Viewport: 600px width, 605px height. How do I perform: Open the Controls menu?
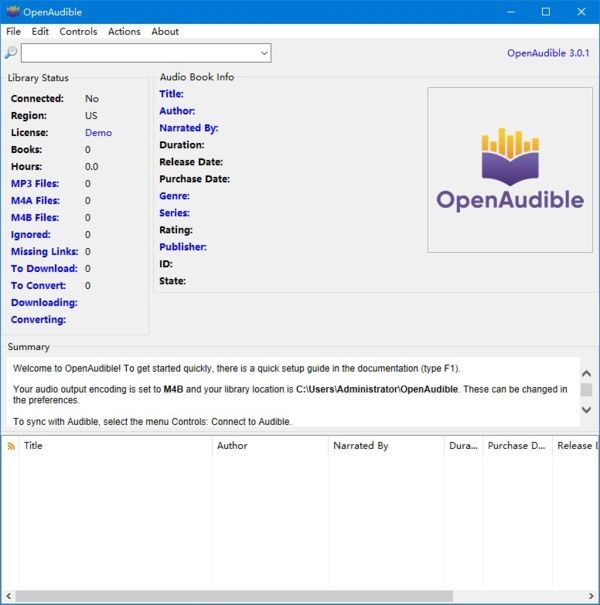coord(78,31)
